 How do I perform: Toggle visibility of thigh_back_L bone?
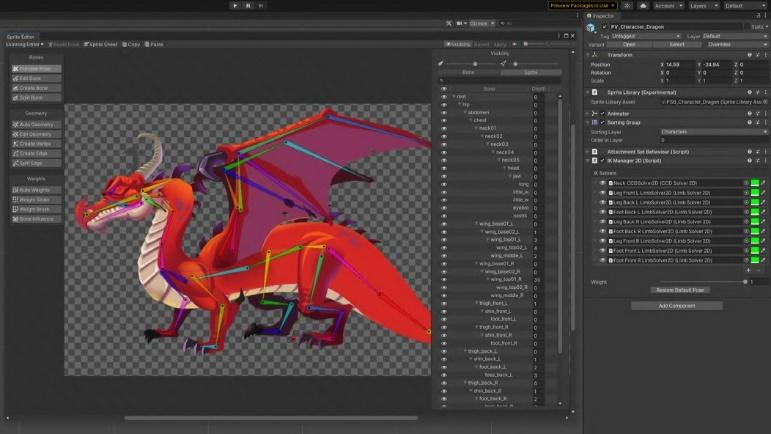444,351
